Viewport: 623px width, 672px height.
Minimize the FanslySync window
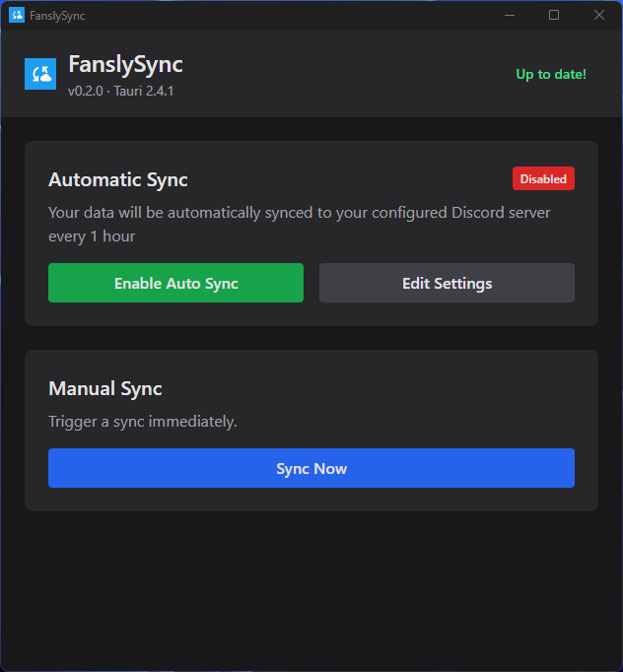510,15
